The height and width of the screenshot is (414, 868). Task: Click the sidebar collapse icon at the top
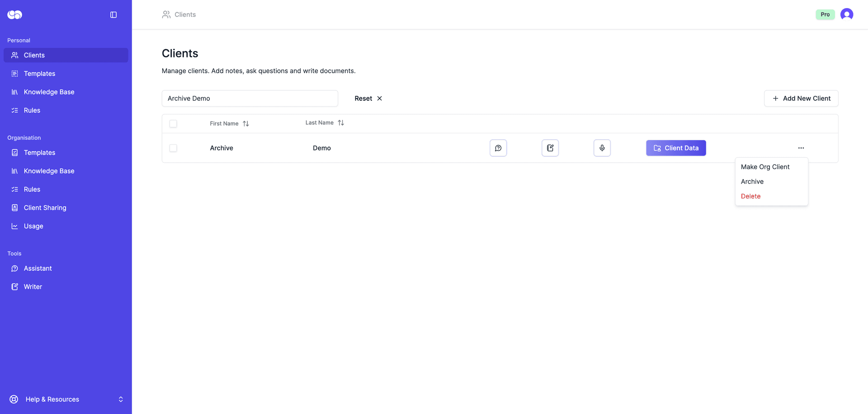pyautogui.click(x=113, y=14)
